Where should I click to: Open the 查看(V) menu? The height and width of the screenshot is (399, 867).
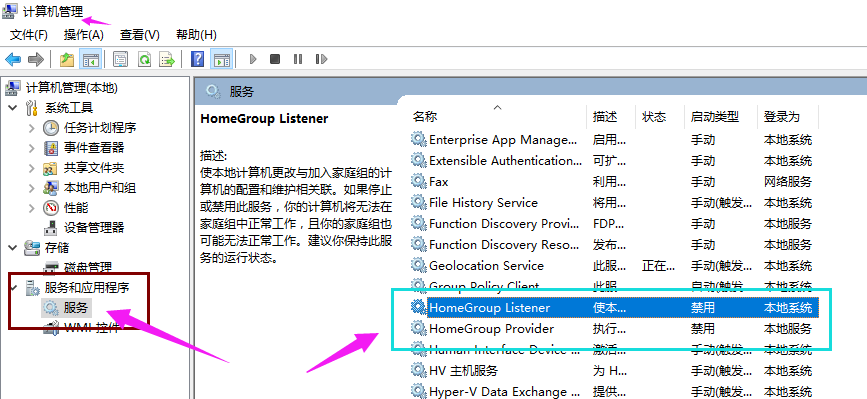pos(140,35)
